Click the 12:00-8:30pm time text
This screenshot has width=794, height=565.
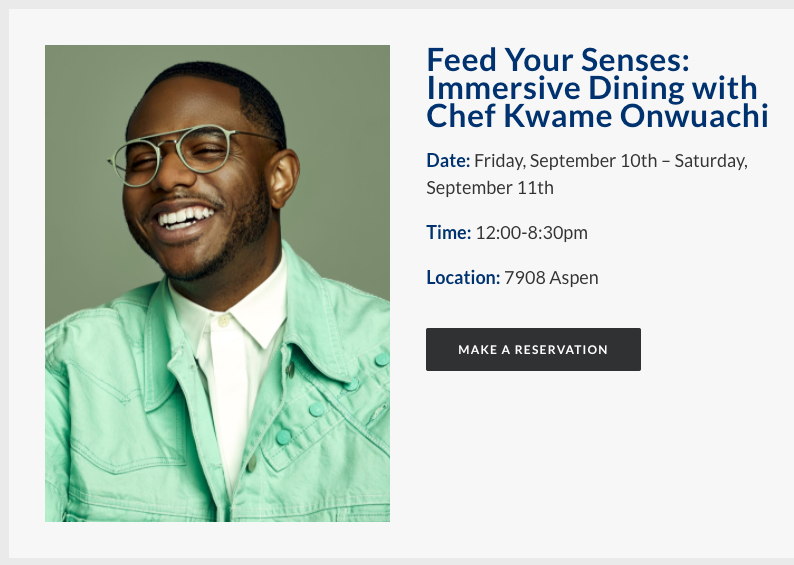[x=531, y=233]
